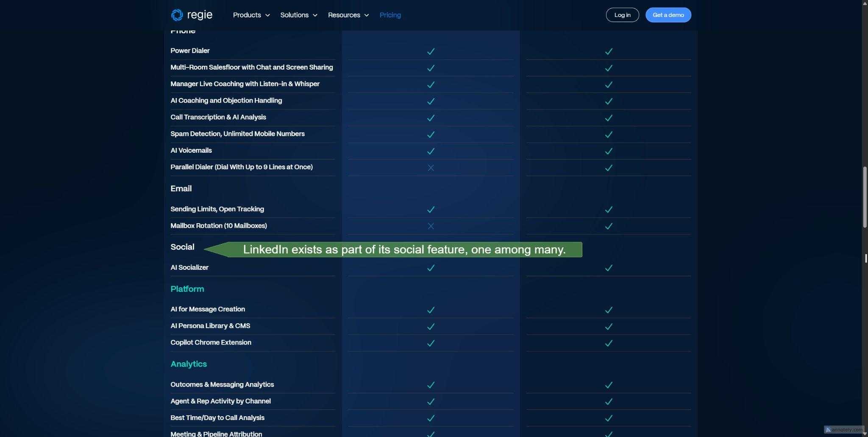The width and height of the screenshot is (868, 437).
Task: Click second-column checkmark for Power Dialer
Action: (609, 51)
